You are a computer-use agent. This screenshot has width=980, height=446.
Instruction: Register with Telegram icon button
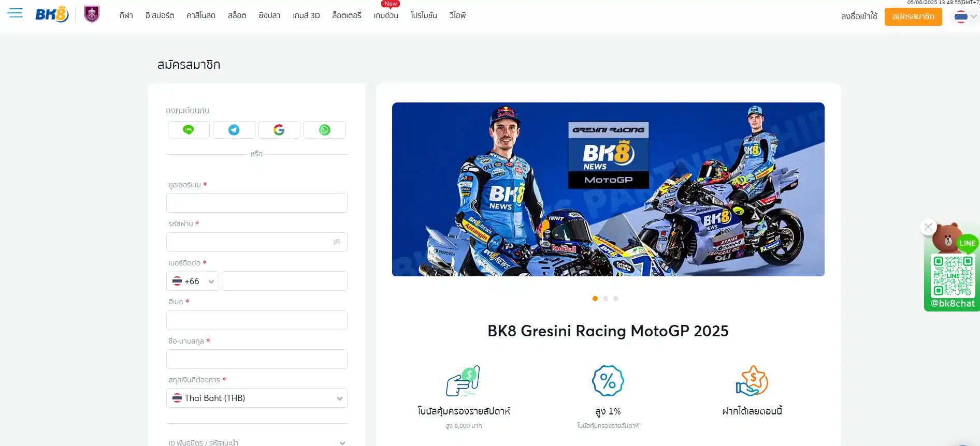pos(234,130)
